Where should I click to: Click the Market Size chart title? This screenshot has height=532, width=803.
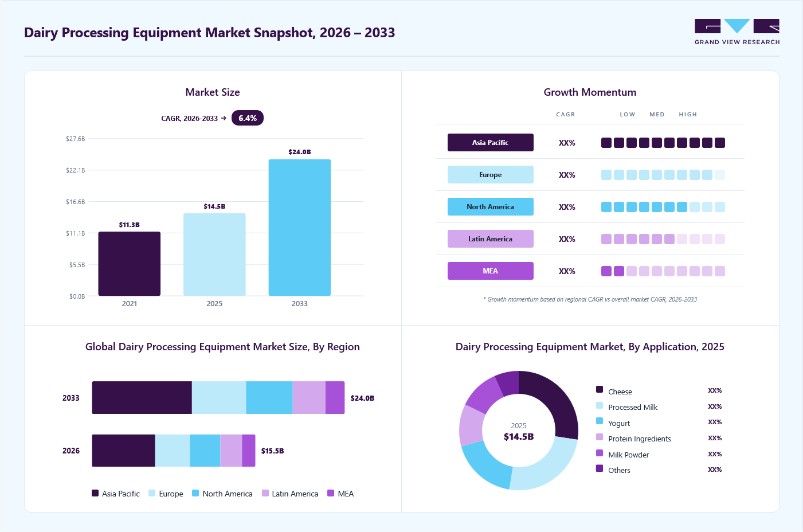pos(213,92)
